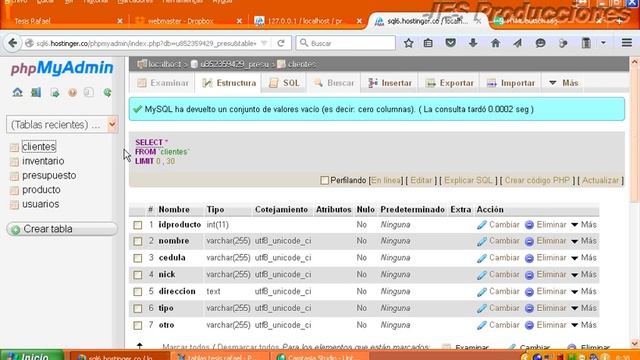640x360 pixels.
Task: Click the reload navigation panel green icon
Action: 107,92
